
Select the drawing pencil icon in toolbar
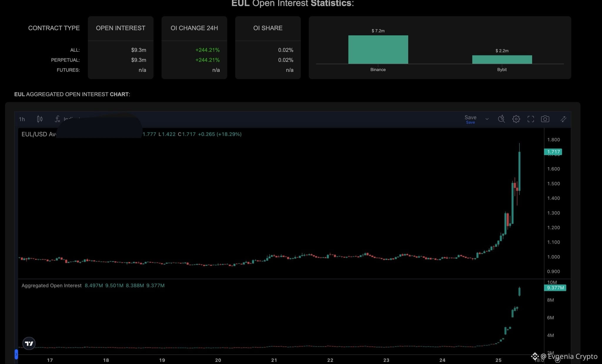tap(563, 119)
